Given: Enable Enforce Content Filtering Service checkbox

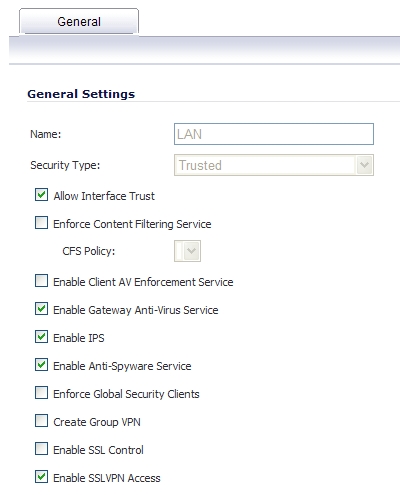Looking at the screenshot, I should [x=41, y=223].
